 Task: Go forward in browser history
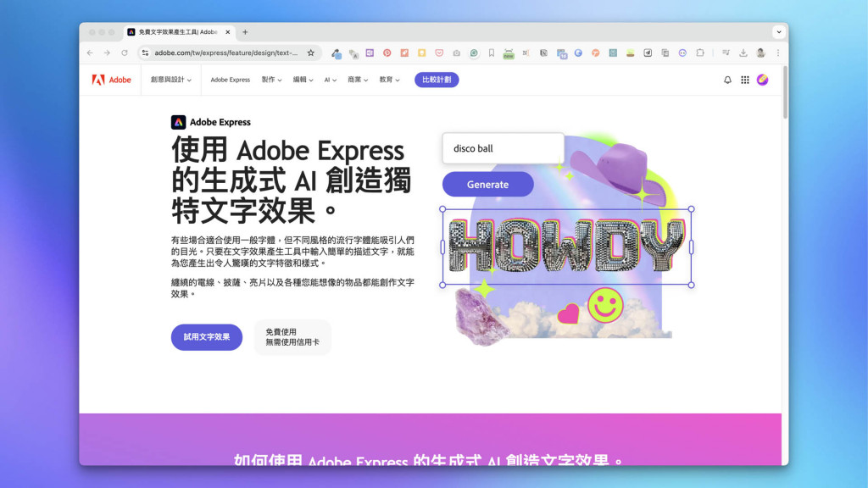click(107, 53)
